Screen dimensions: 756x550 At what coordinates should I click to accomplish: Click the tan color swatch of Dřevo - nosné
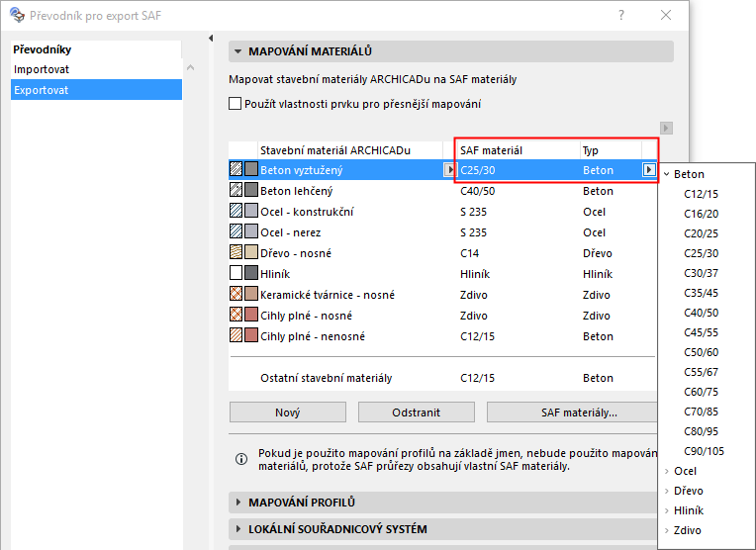tap(250, 252)
